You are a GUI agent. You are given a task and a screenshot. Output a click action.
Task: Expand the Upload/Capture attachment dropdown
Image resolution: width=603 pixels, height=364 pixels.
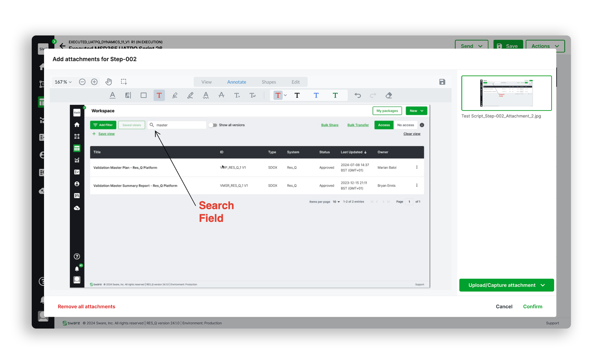click(x=543, y=284)
